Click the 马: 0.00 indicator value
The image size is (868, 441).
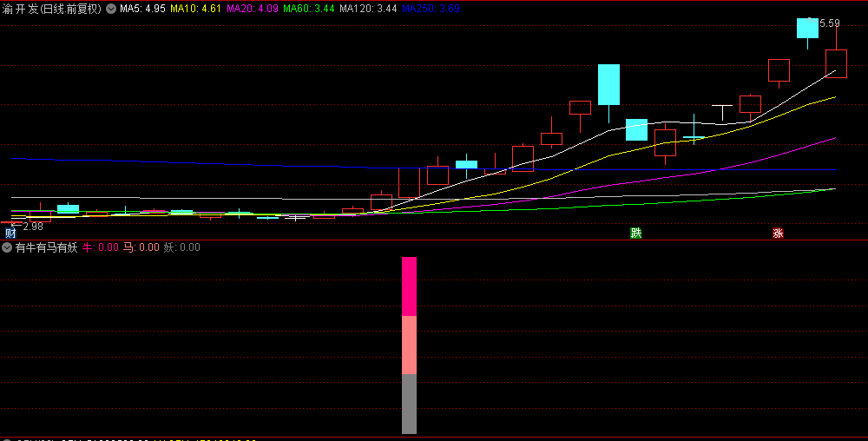pos(141,248)
